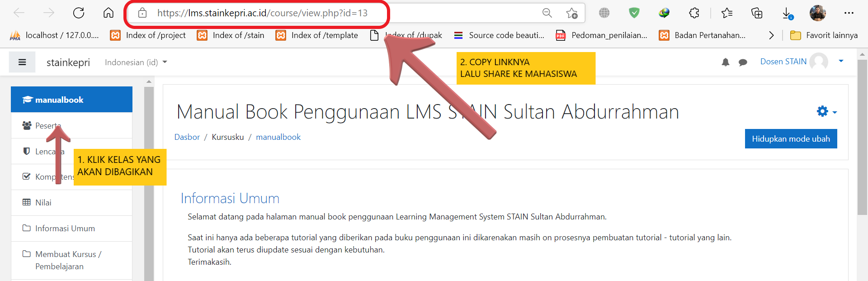Open the course settings gear dropdown
The width and height of the screenshot is (868, 281).
coord(826,111)
